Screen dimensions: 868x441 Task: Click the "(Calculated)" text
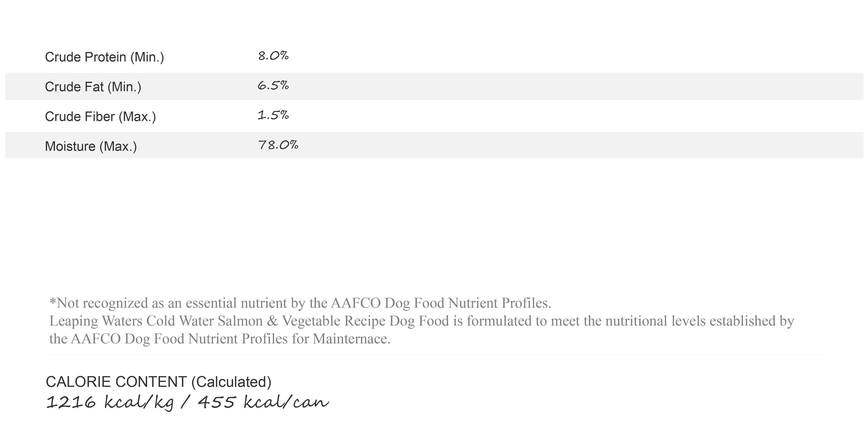pyautogui.click(x=231, y=382)
